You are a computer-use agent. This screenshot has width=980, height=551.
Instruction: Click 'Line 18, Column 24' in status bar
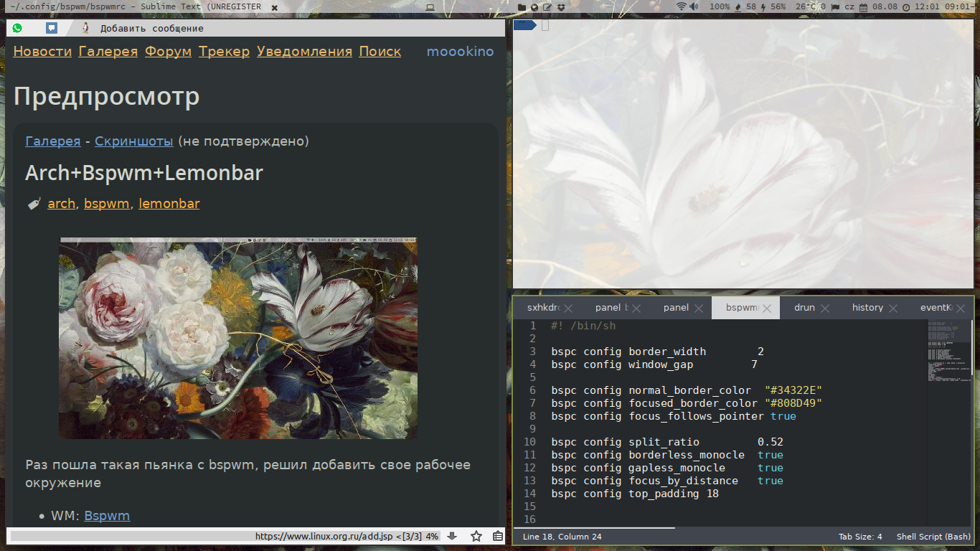[562, 537]
